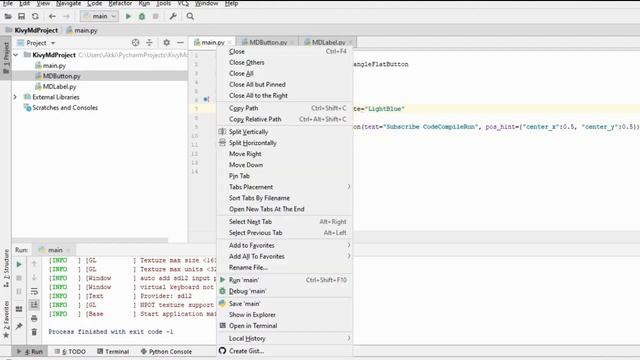Collapse the KivyMdProject tree node

click(x=16, y=55)
